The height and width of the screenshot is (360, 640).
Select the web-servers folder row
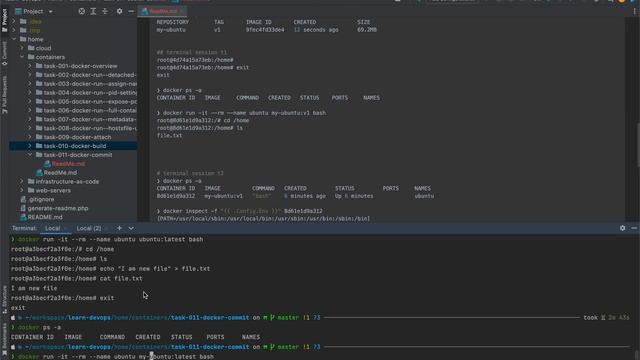click(73, 190)
